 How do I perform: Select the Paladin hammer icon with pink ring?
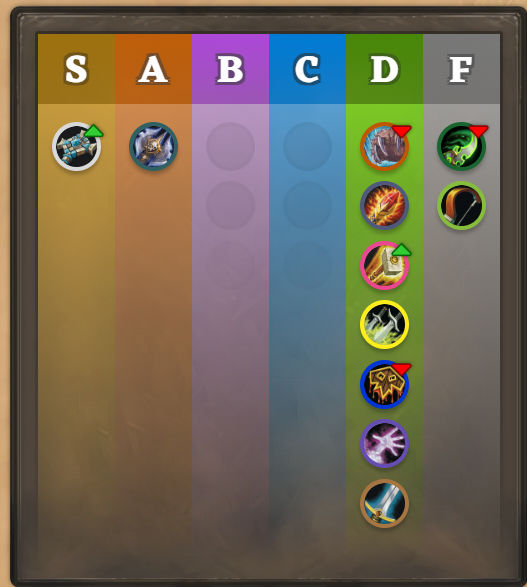pyautogui.click(x=384, y=265)
